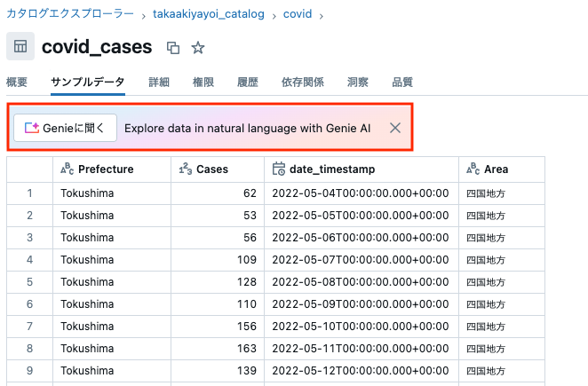Click the date_timestamp column header
The height and width of the screenshot is (386, 588).
(362, 169)
